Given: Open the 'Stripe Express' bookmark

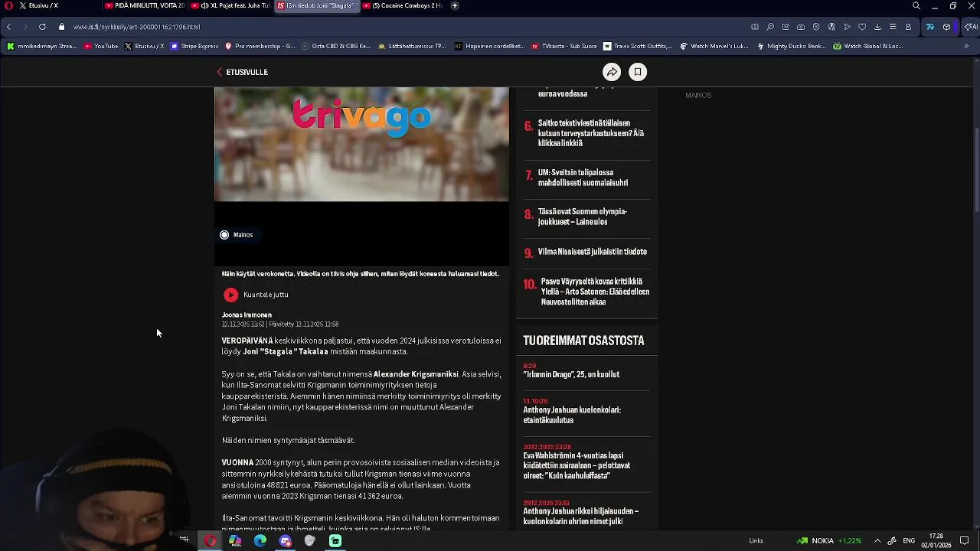Looking at the screenshot, I should tap(195, 46).
